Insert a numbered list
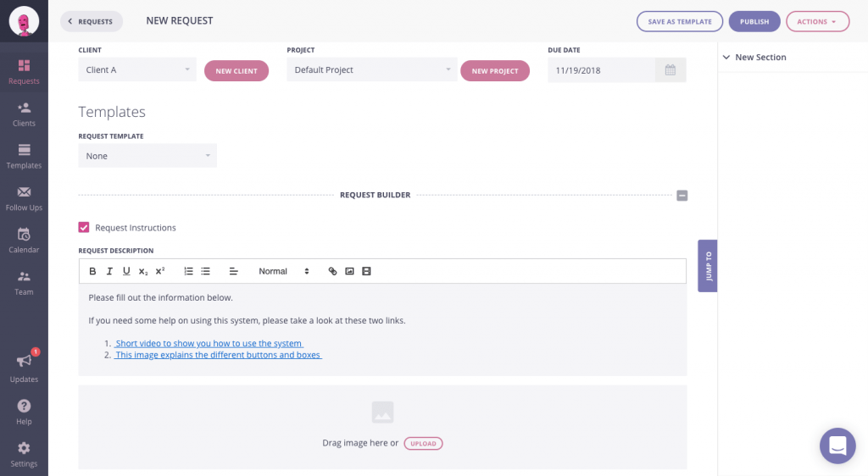Viewport: 868px width, 476px height. coord(188,271)
